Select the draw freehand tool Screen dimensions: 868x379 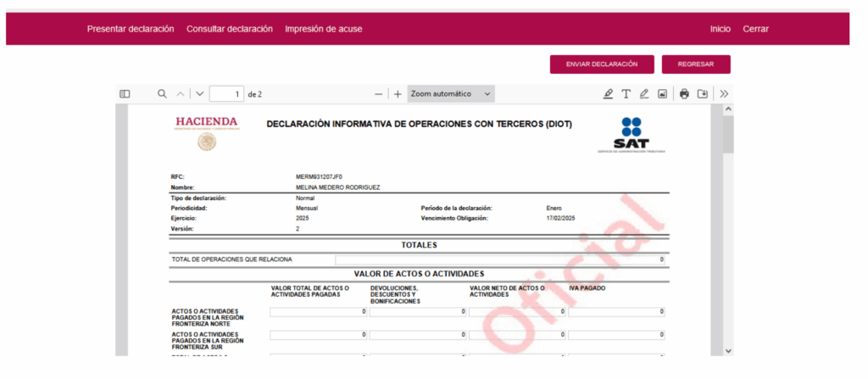(x=644, y=94)
